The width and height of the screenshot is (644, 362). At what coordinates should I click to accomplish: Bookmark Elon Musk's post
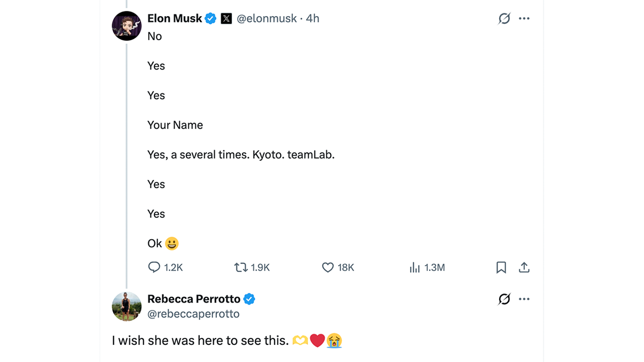[501, 267]
